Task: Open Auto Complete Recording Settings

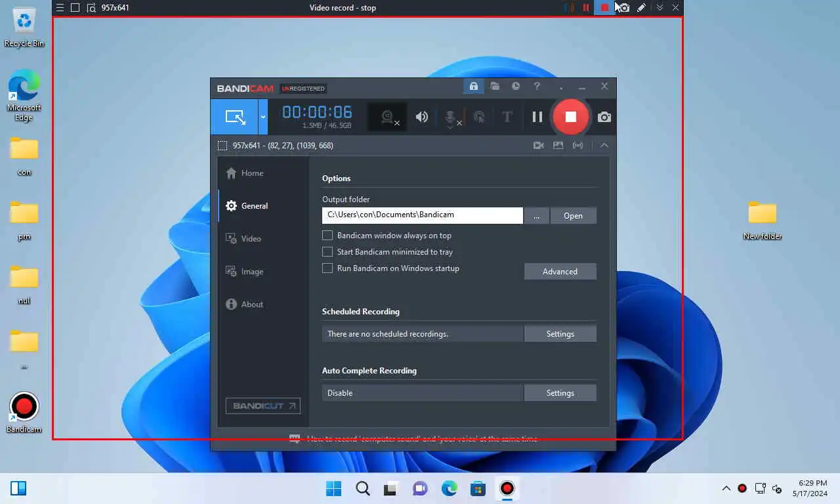Action: (x=560, y=393)
